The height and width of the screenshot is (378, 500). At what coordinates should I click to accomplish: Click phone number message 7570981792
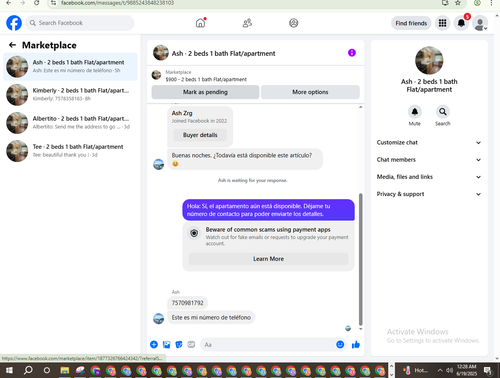(x=187, y=303)
